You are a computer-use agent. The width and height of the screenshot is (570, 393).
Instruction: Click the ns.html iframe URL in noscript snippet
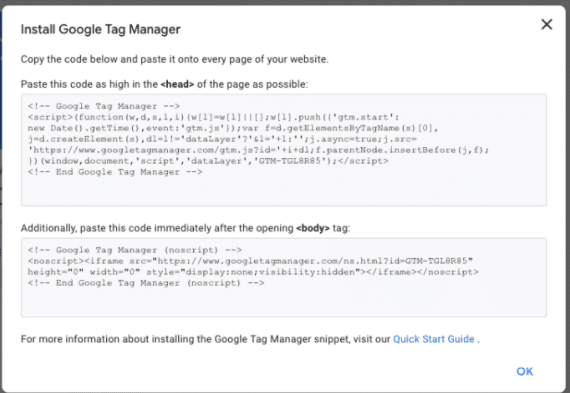[x=313, y=261]
